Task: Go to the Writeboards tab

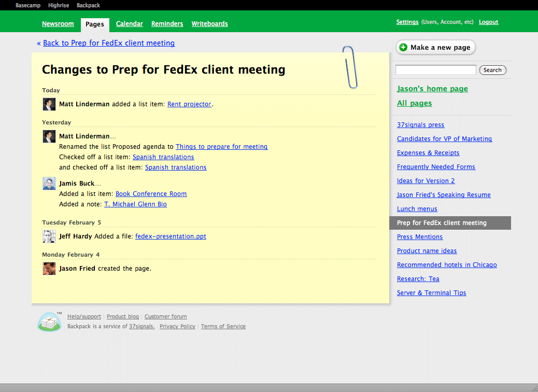Action: (x=209, y=24)
